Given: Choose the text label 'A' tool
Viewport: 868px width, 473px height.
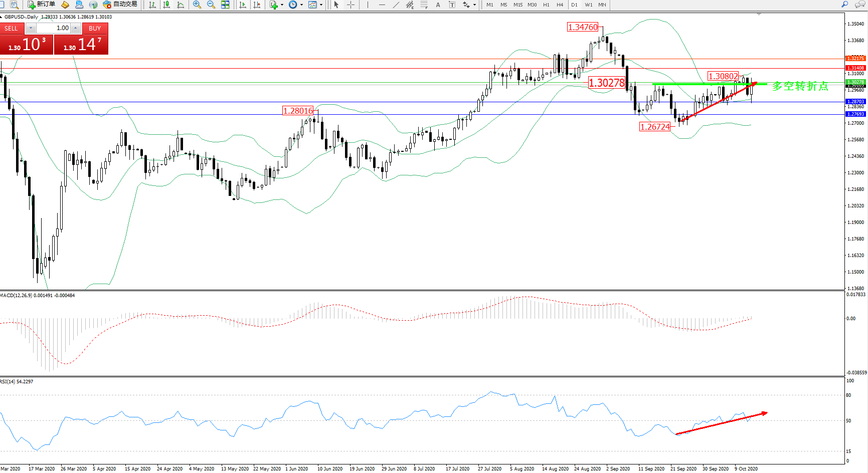Looking at the screenshot, I should 438,5.
